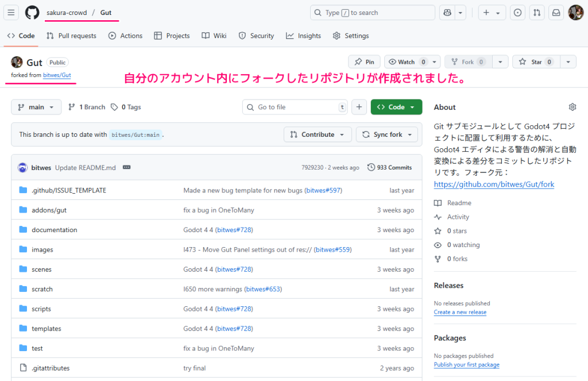Open the green Code dropdown button
The height and width of the screenshot is (381, 588).
[x=396, y=107]
